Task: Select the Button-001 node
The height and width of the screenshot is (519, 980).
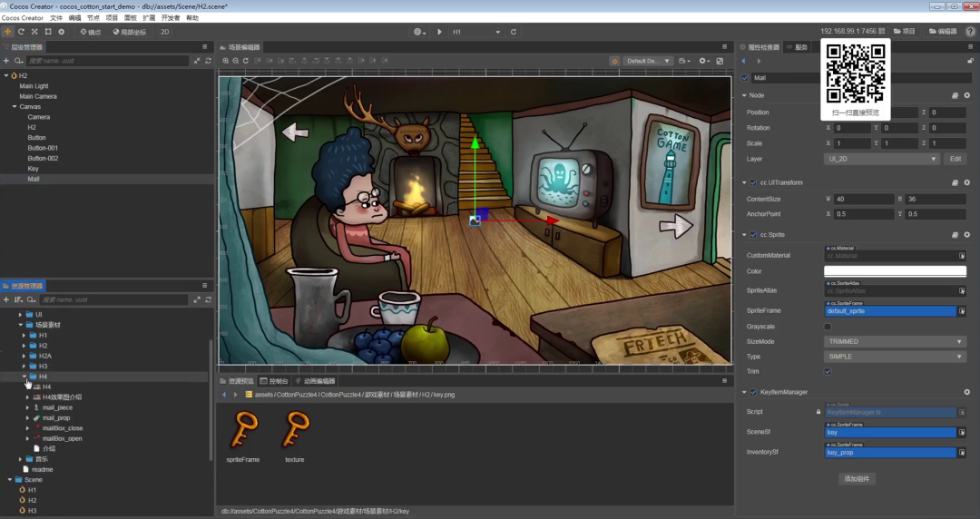Action: click(43, 148)
